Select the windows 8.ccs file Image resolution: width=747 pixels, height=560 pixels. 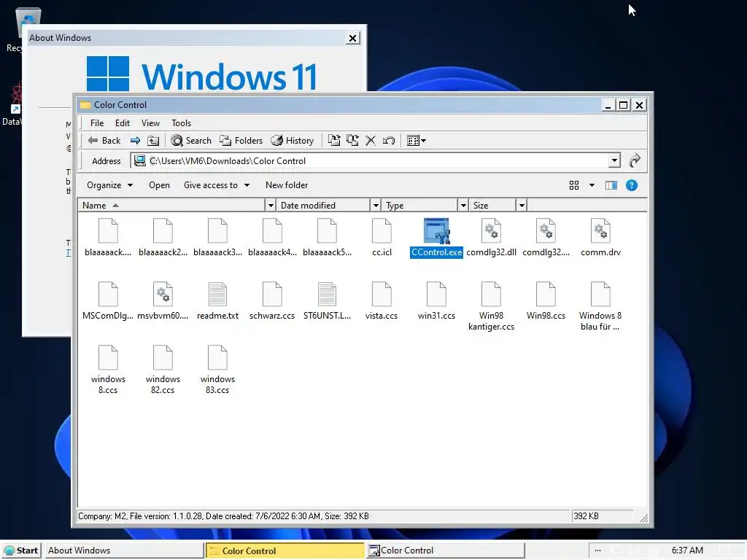[108, 370]
